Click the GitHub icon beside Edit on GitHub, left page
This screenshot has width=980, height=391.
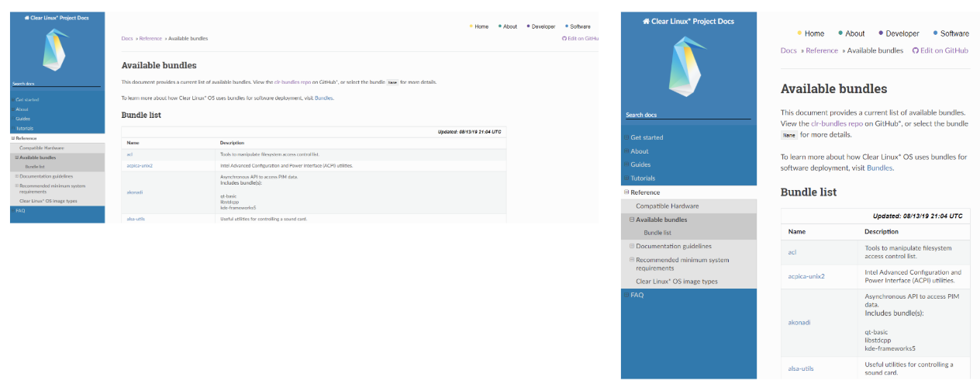click(564, 38)
